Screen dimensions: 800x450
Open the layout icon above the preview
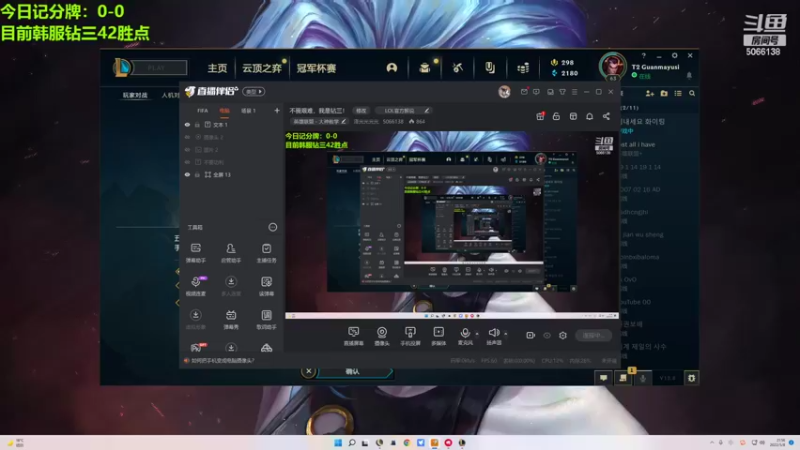(x=573, y=116)
